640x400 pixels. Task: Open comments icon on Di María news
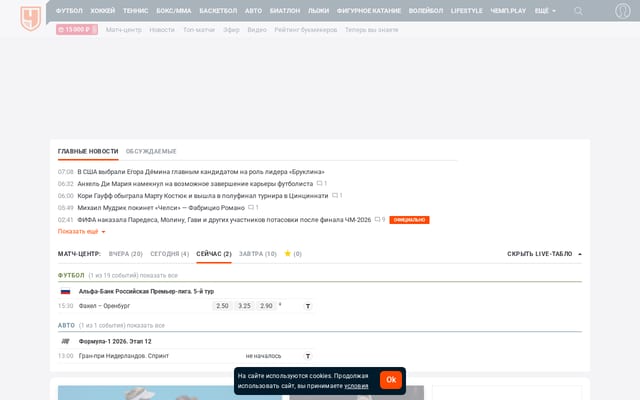click(320, 184)
